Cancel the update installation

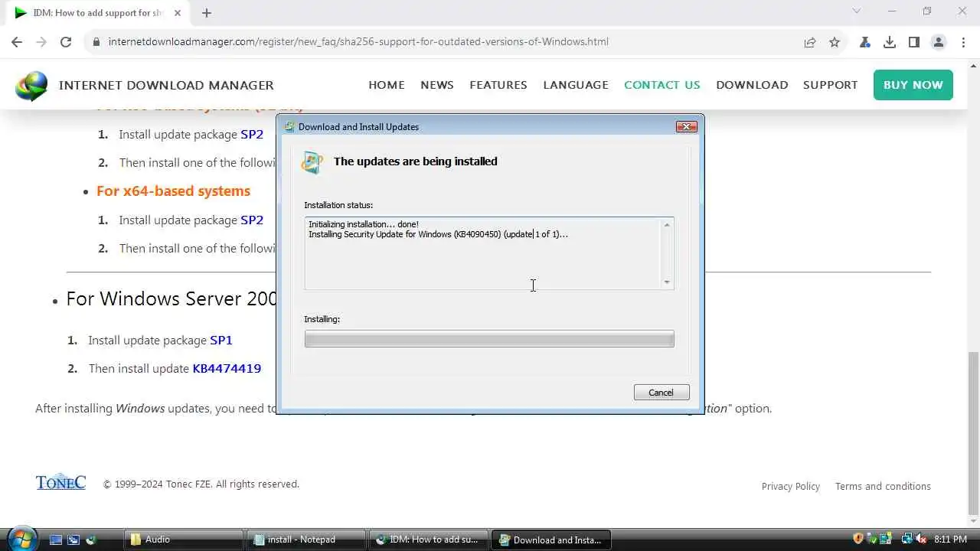661,392
